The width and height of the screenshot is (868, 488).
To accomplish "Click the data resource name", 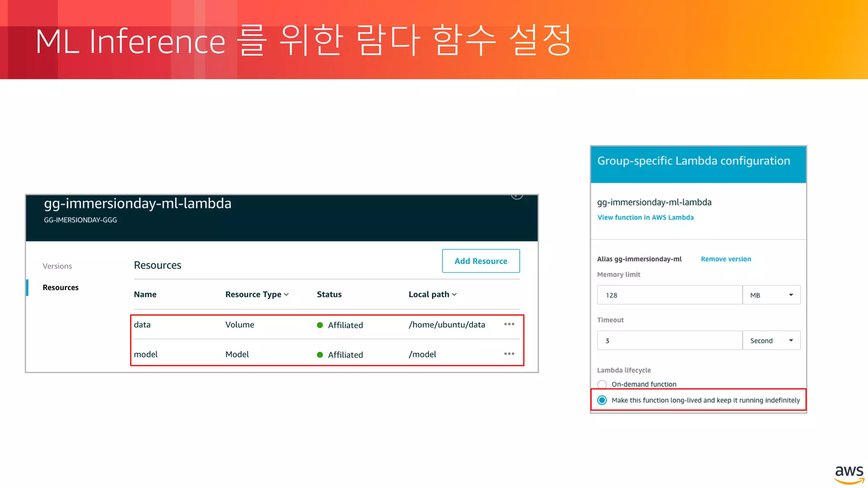I will coord(142,324).
